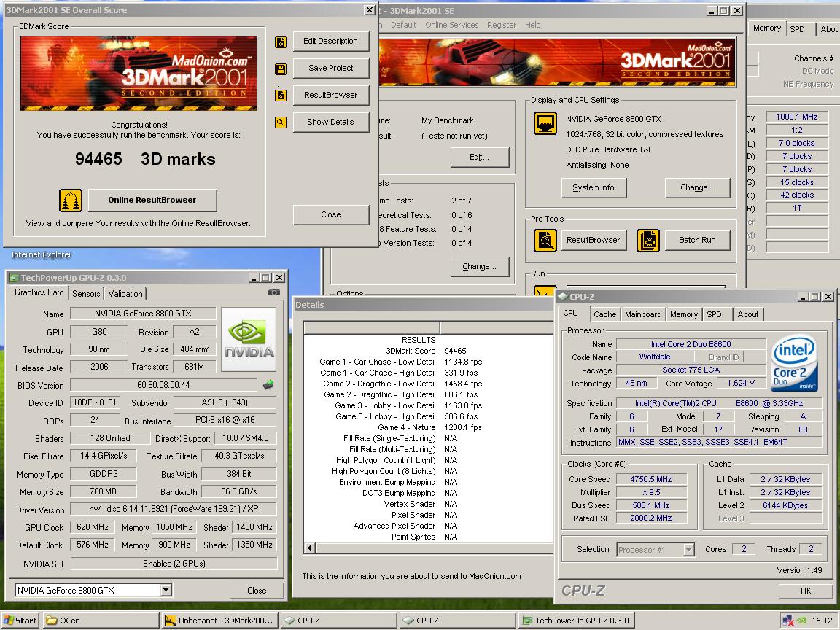Open the Edit Description button
This screenshot has width=840, height=630.
coord(330,42)
